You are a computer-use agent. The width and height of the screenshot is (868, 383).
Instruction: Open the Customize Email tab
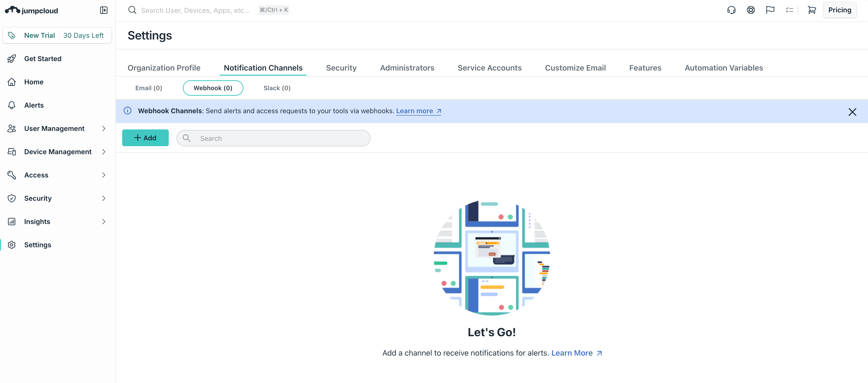(575, 68)
